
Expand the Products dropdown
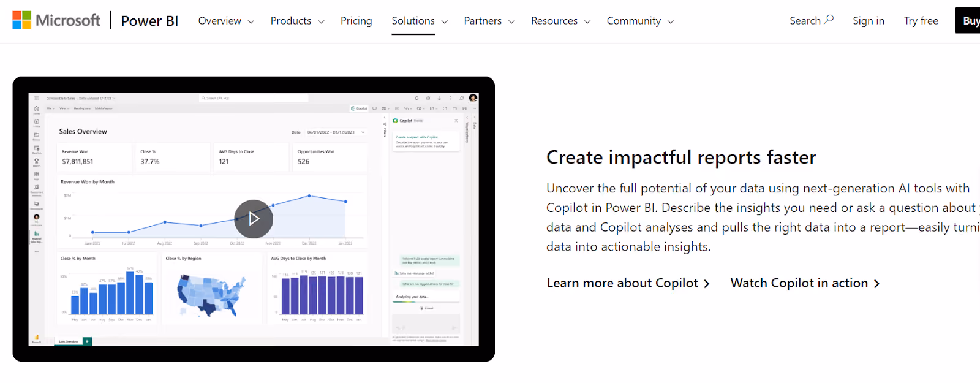point(298,21)
